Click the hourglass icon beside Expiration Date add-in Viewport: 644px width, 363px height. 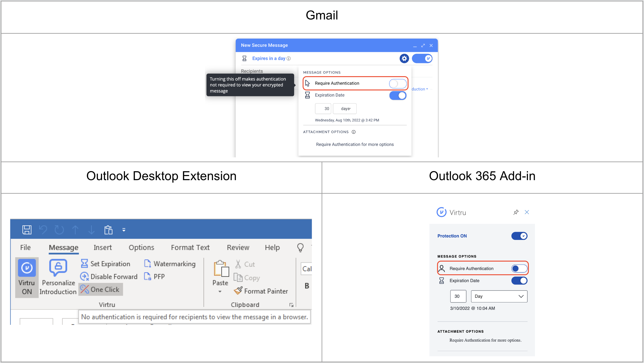click(442, 281)
